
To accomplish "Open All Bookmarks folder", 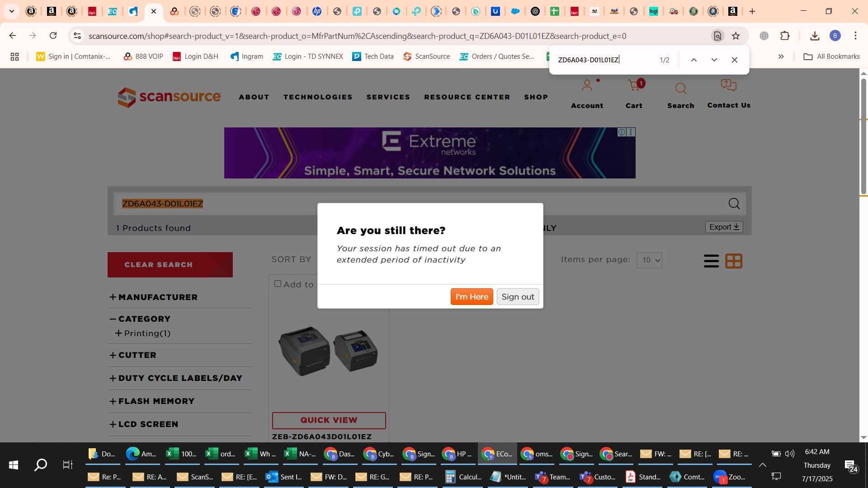I will (831, 56).
